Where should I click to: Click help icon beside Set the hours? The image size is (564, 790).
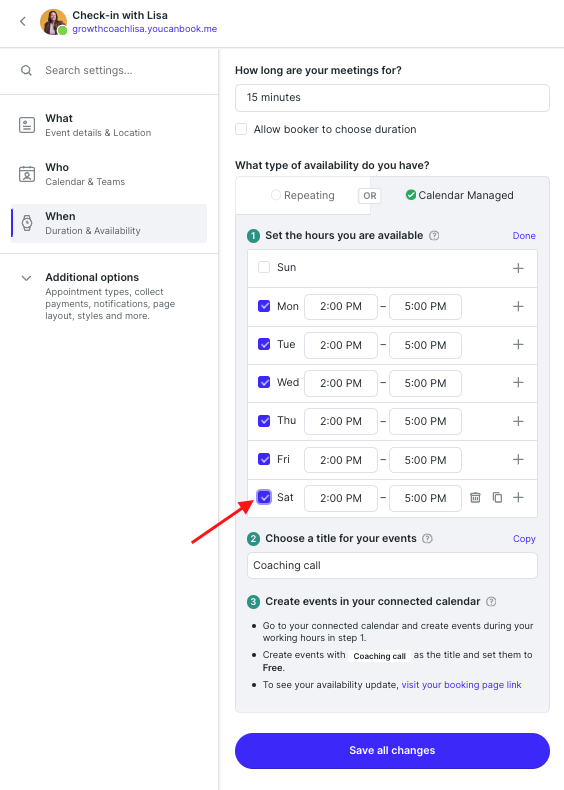click(434, 236)
